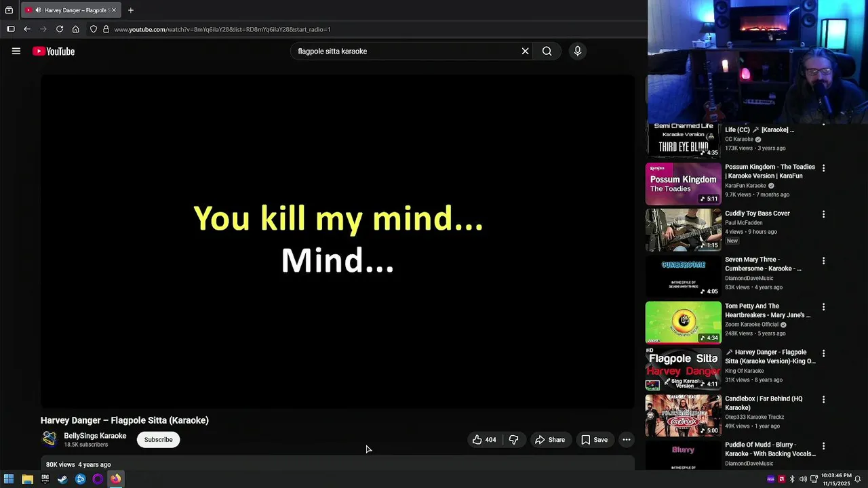Open options for King Of Karaoke video
Screen dimensions: 868x488
tap(823, 354)
